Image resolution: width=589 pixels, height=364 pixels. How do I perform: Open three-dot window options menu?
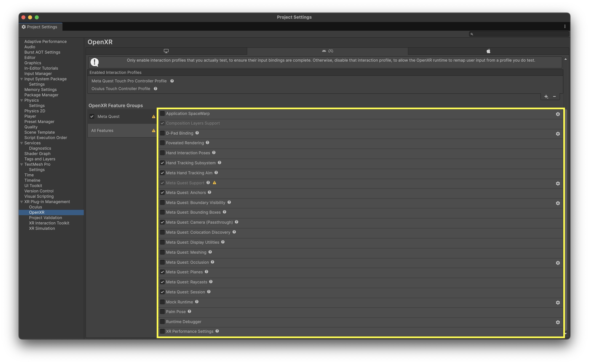pos(565,27)
